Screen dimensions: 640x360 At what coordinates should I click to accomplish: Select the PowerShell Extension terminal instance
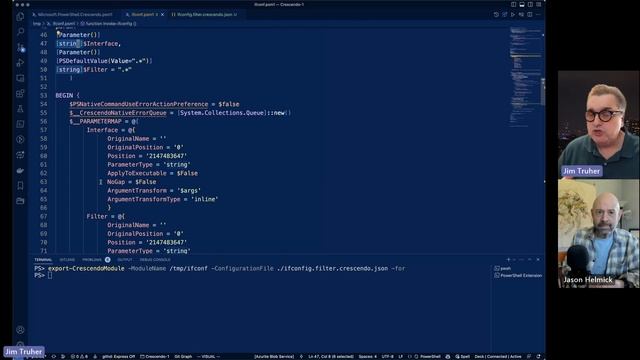click(518, 276)
